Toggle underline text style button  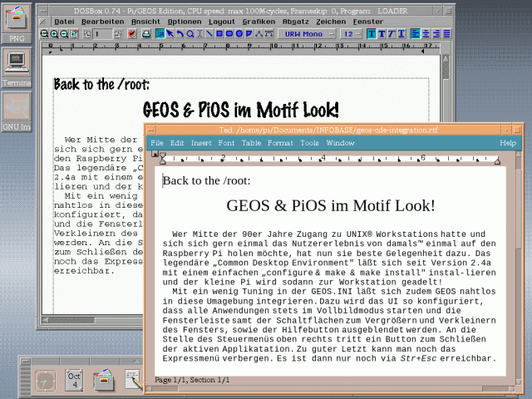tap(401, 34)
